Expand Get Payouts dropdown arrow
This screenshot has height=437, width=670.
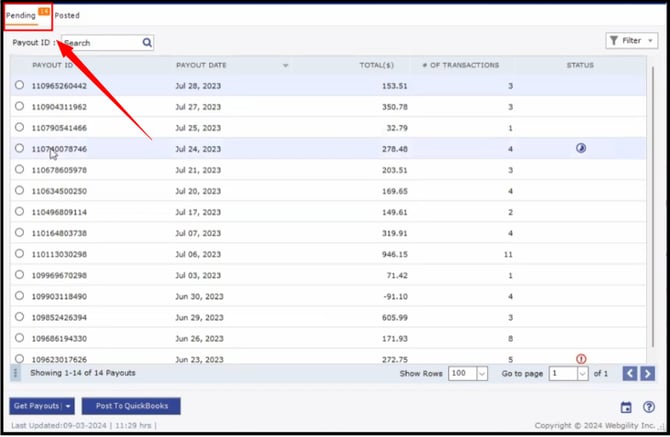[69, 406]
